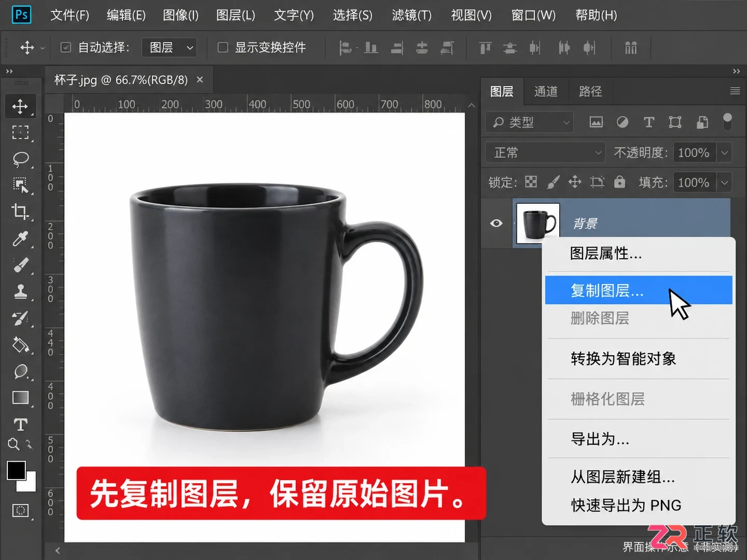The image size is (747, 560).
Task: Select the Lasso tool
Action: 20,159
